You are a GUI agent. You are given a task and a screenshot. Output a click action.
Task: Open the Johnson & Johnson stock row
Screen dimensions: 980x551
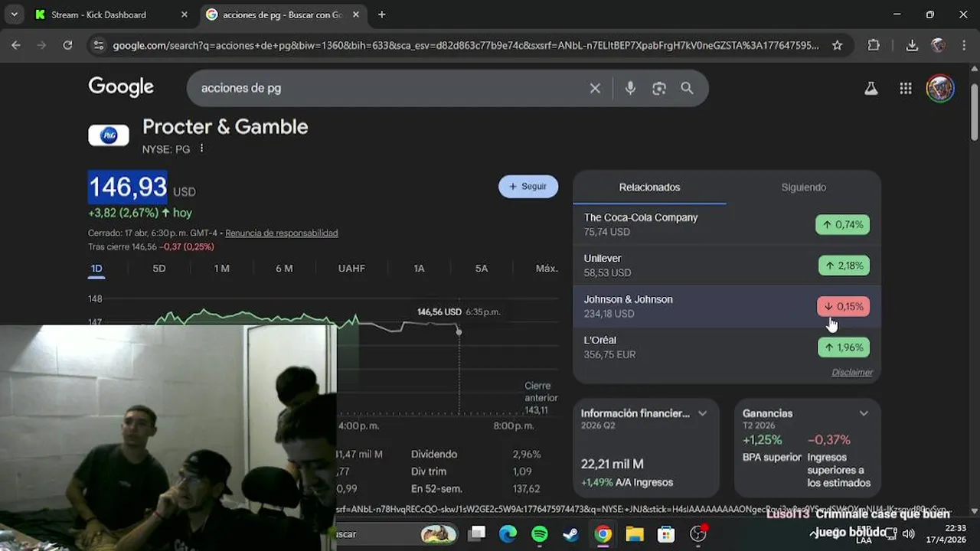tap(727, 306)
